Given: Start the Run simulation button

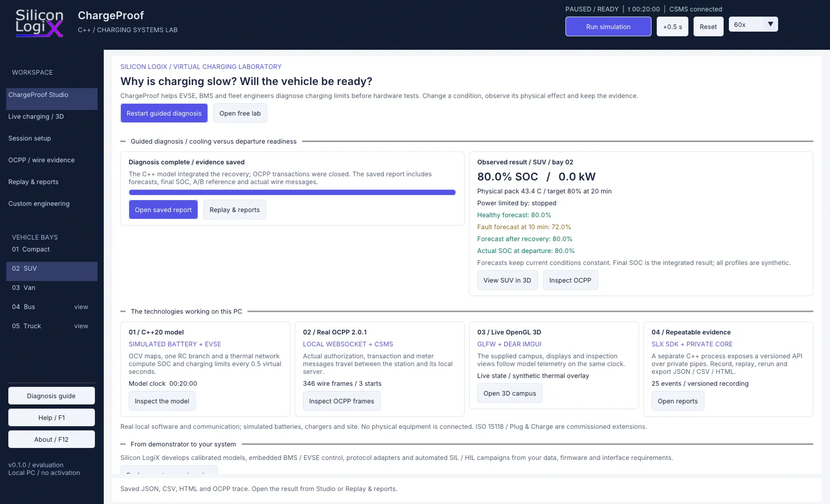Looking at the screenshot, I should (x=608, y=26).
